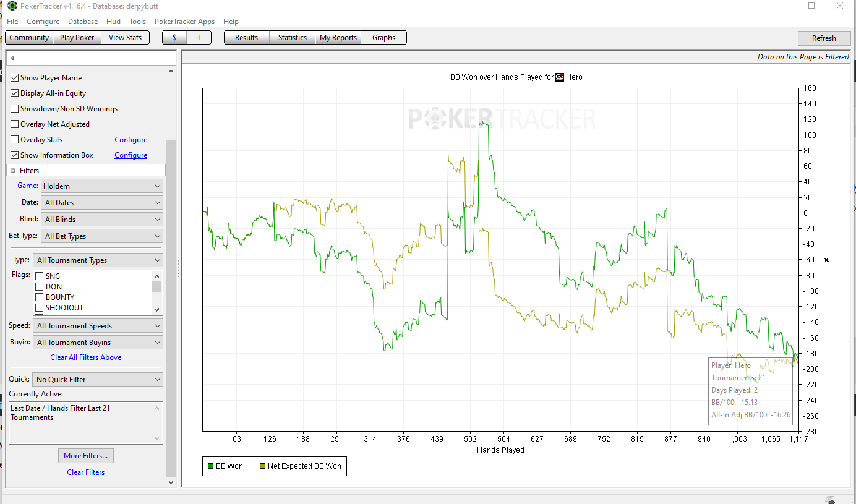Click the Clear Filters link

86,472
